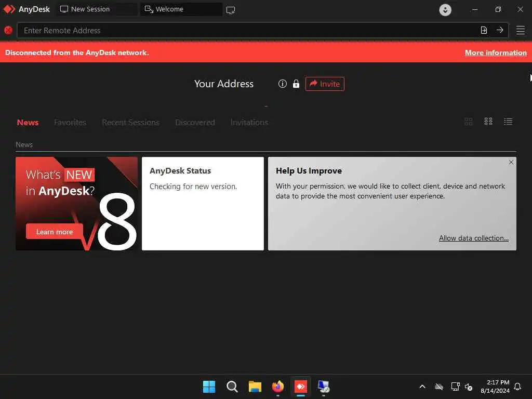Open Firefox from taskbar
Screen dimensions: 532x399
pos(278,387)
